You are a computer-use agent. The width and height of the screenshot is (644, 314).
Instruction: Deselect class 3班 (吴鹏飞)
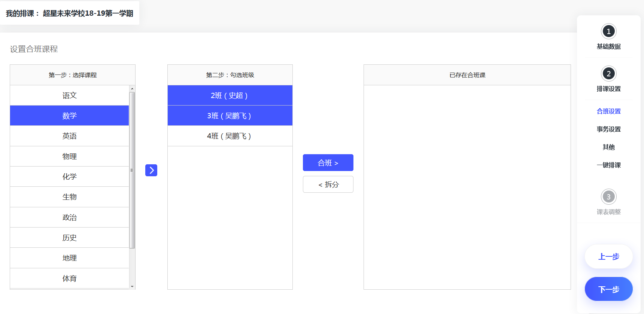(x=230, y=116)
